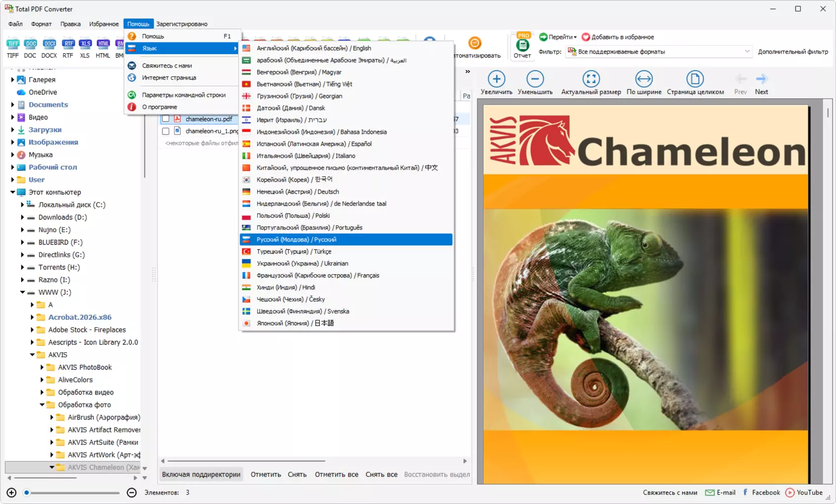Screen dimensions: 836x504
Task: Open the Правка menu
Action: coord(70,24)
